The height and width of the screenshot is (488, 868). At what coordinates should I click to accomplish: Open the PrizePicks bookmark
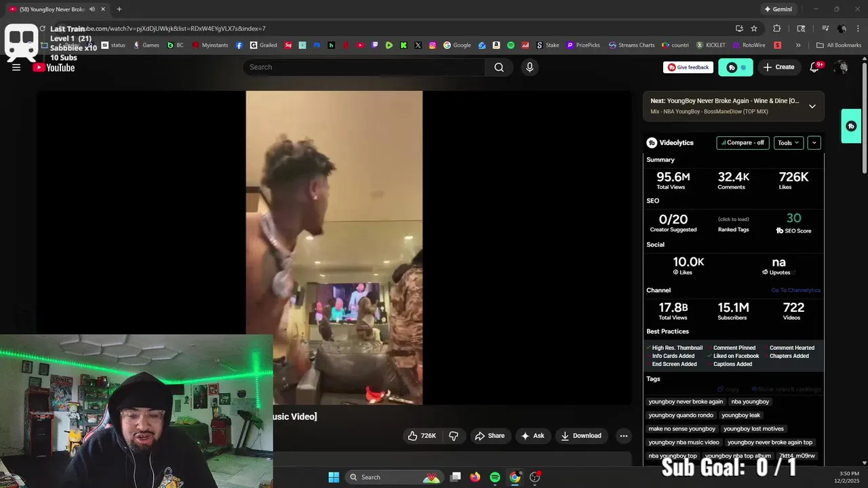(x=583, y=45)
